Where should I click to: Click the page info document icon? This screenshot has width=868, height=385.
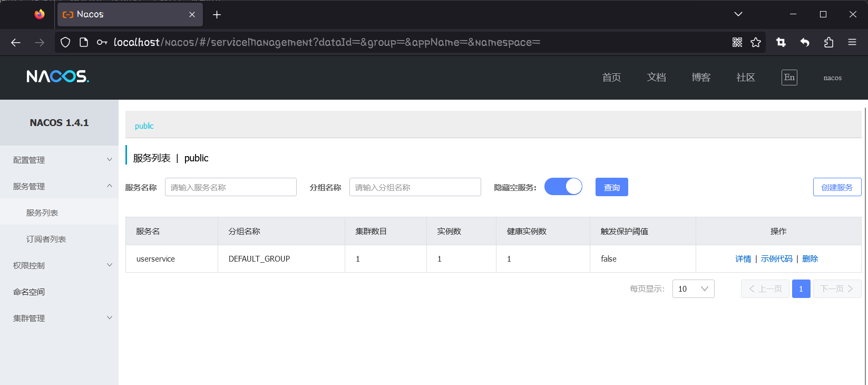pos(84,42)
